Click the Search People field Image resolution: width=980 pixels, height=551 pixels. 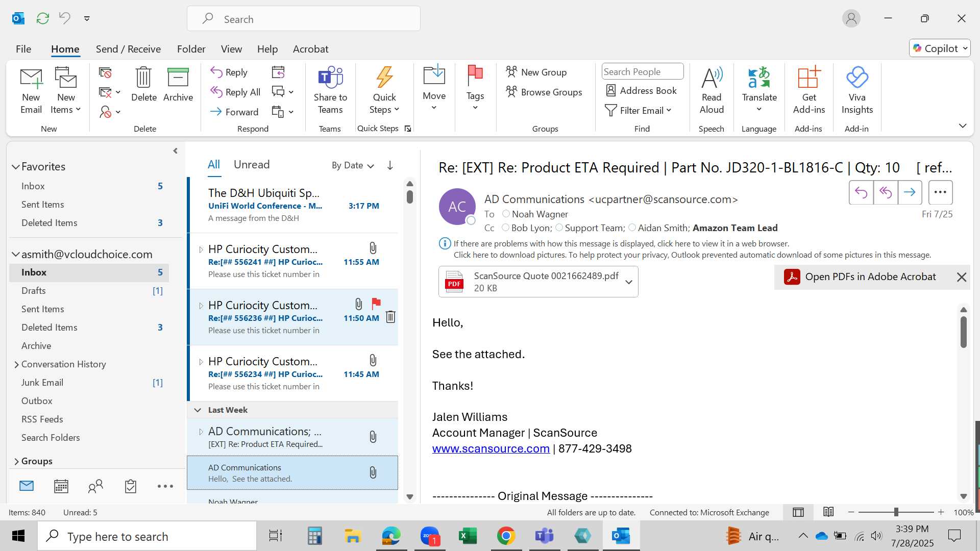(x=642, y=71)
